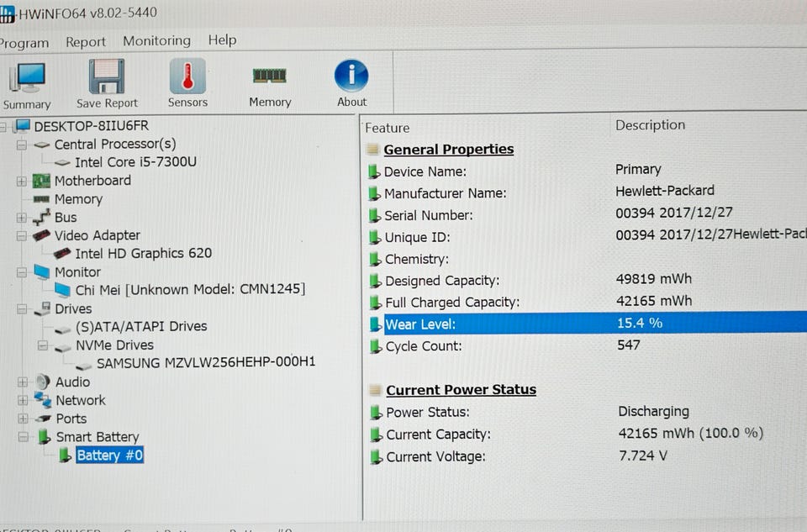Select Intel Core i5-7300U in tree
The height and width of the screenshot is (532, 807).
135,162
